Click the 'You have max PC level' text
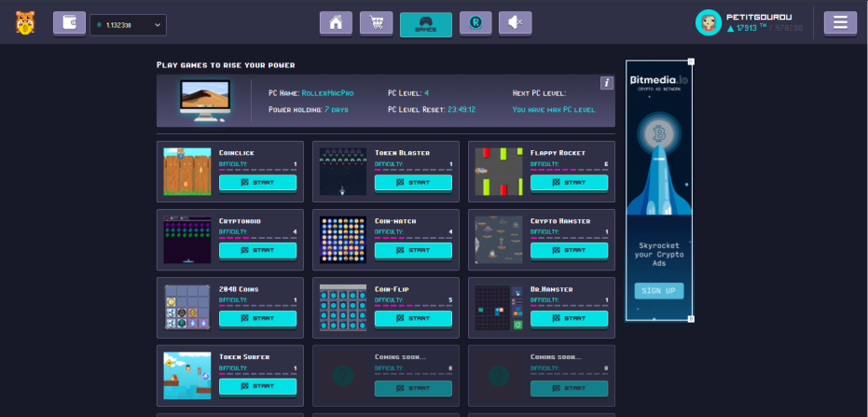The height and width of the screenshot is (417, 868). [554, 110]
